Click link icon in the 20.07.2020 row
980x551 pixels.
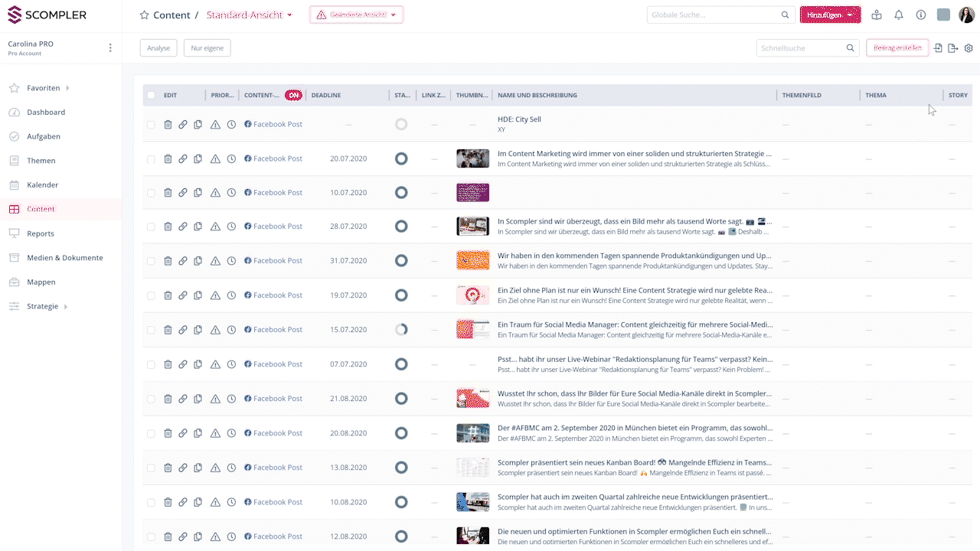coord(183,159)
